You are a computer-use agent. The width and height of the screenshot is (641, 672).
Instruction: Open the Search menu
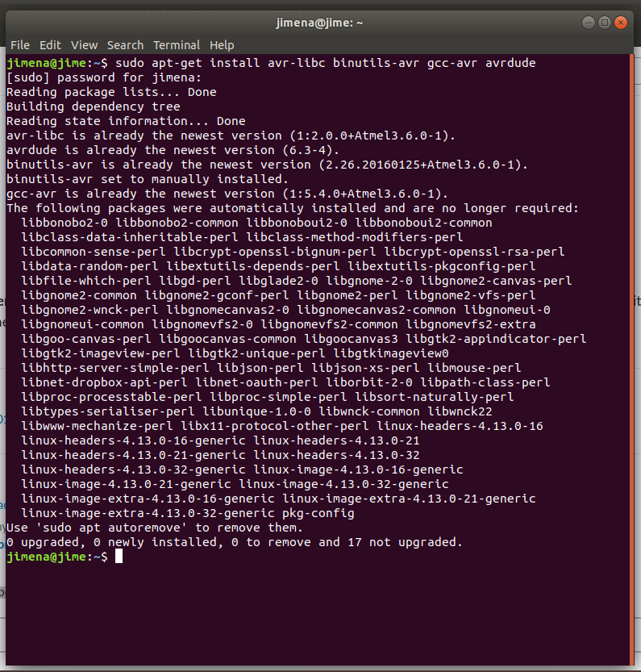[125, 45]
